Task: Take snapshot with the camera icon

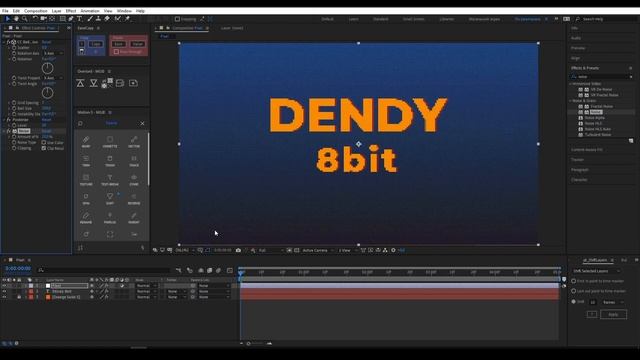Action: point(238,250)
